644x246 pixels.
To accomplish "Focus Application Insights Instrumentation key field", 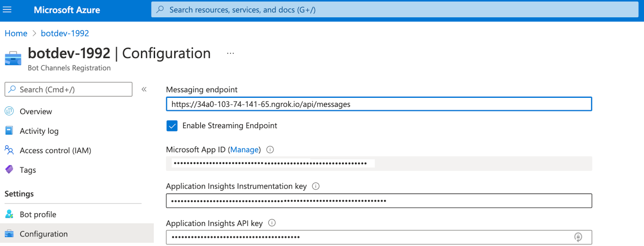I will click(x=379, y=201).
